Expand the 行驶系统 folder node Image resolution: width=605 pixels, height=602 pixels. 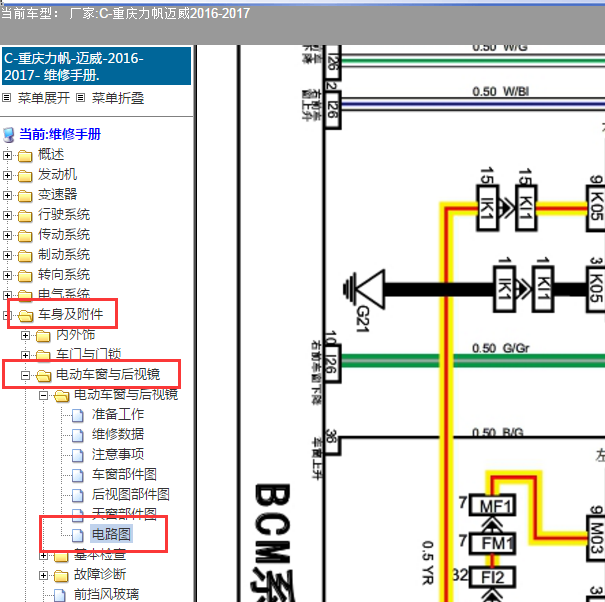coord(7,215)
